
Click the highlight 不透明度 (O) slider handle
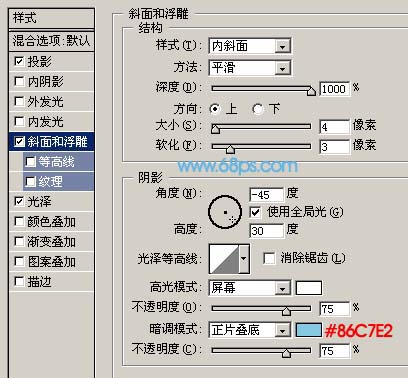tap(286, 311)
